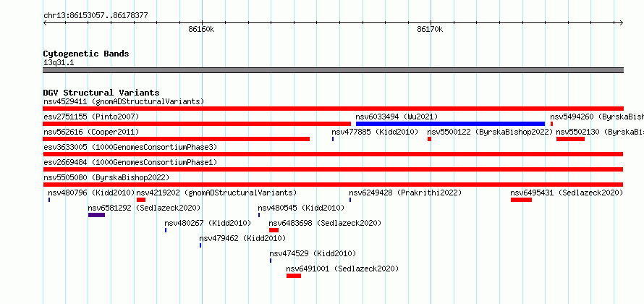Viewport: 644px width, 304px height.
Task: Click nsv4219202 gnomADStructuralVariants label
Action: 216,193
